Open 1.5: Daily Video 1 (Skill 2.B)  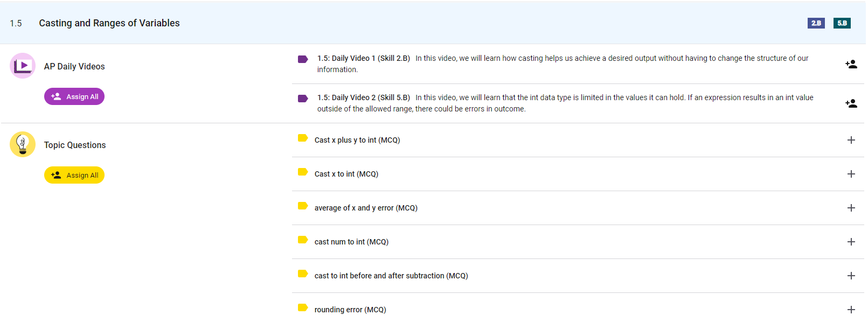[x=364, y=58]
